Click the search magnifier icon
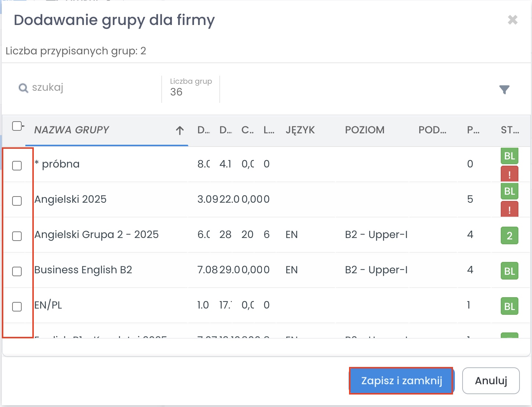Image resolution: width=532 pixels, height=407 pixels. [23, 88]
